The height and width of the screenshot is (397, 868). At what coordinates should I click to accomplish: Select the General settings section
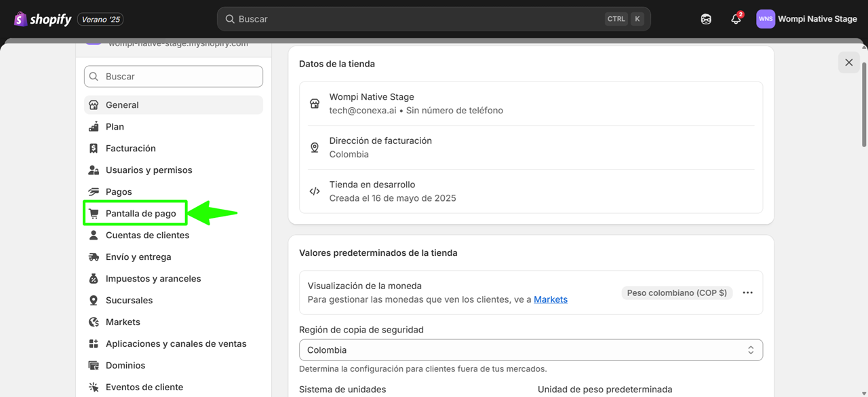coord(122,105)
